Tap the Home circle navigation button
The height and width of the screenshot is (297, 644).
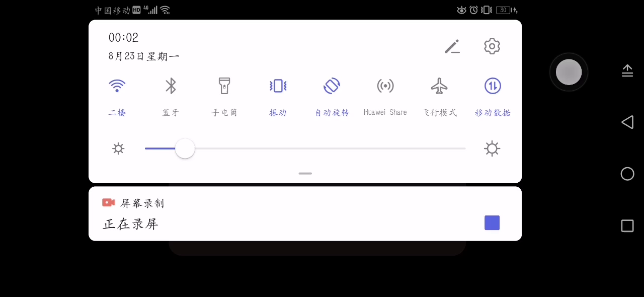(627, 174)
